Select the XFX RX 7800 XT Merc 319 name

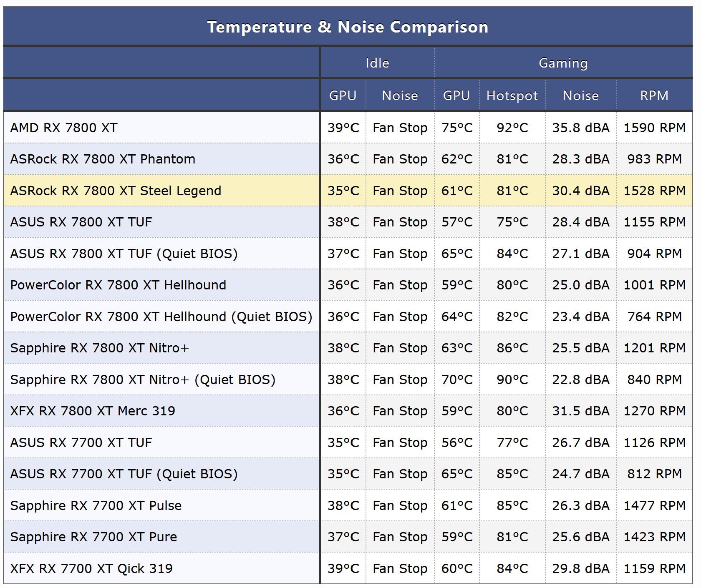pos(93,411)
